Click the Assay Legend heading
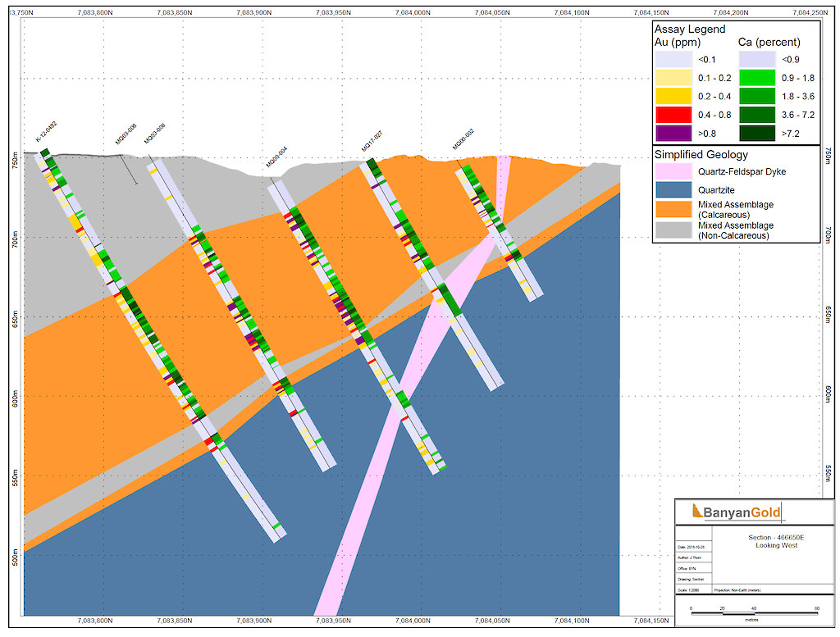 point(689,29)
